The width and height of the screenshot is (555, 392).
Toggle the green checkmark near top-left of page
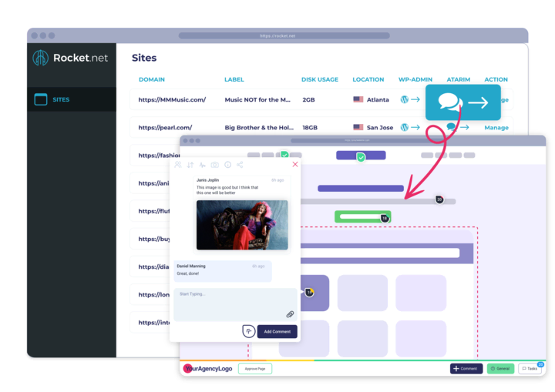pos(284,155)
